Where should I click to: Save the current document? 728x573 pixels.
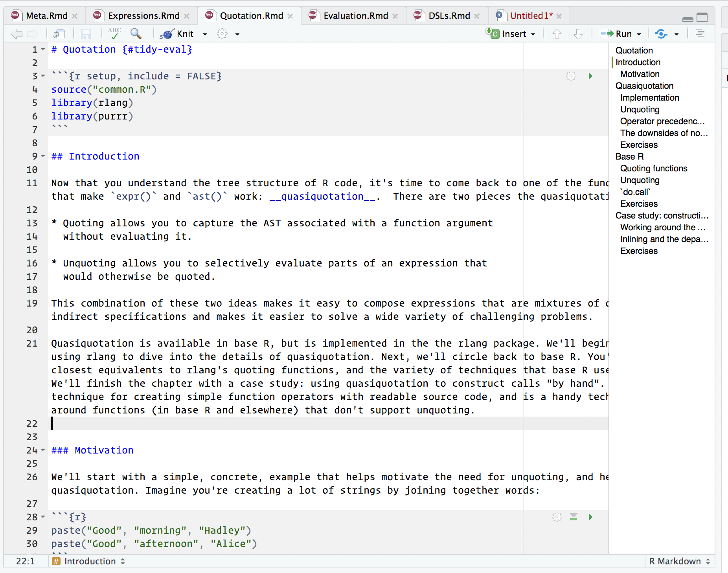86,33
